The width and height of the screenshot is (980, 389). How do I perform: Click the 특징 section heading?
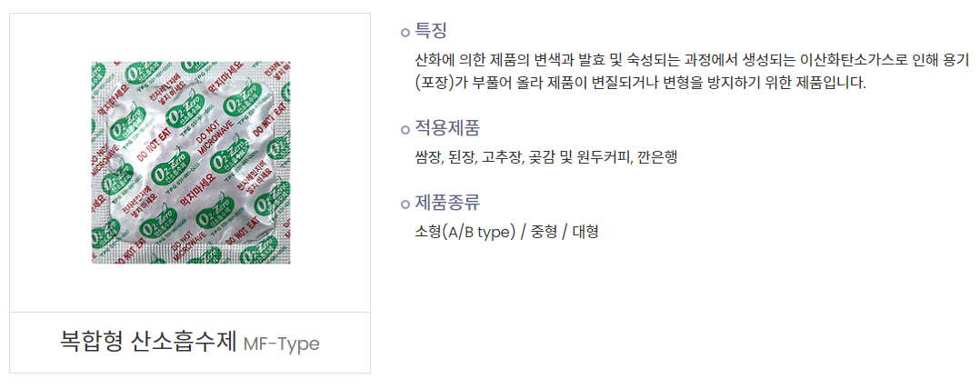(x=431, y=31)
